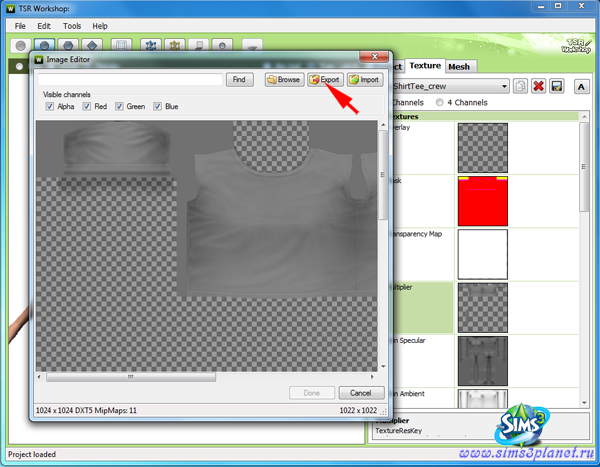Open the Edit menu
This screenshot has height=467, width=600.
coord(44,26)
